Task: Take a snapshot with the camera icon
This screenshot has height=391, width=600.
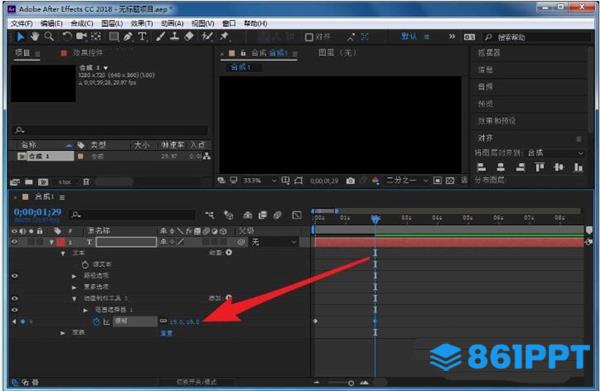Action: point(350,181)
